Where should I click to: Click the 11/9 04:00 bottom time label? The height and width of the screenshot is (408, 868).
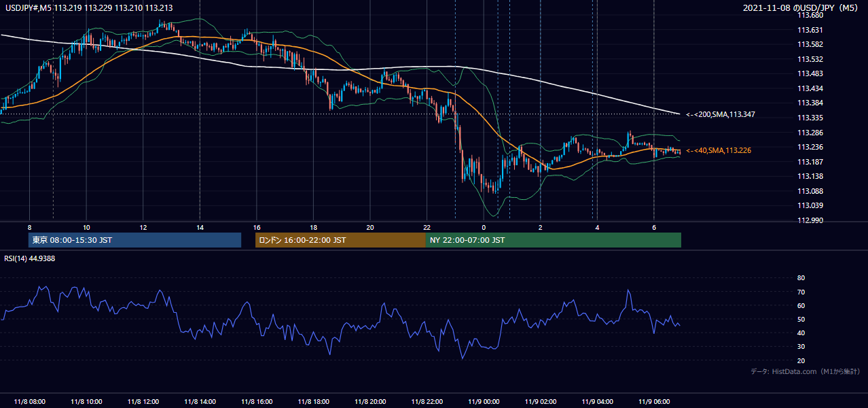coord(597,401)
